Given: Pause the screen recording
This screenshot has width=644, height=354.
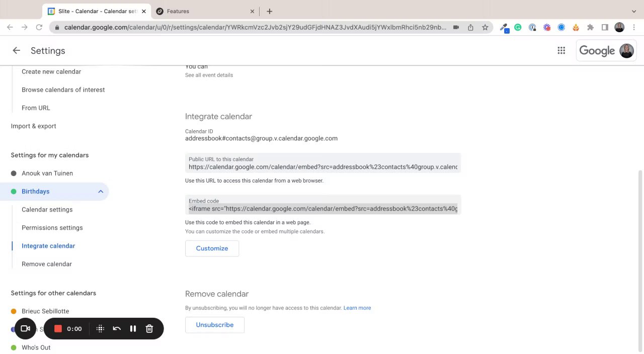Looking at the screenshot, I should pyautogui.click(x=133, y=329).
